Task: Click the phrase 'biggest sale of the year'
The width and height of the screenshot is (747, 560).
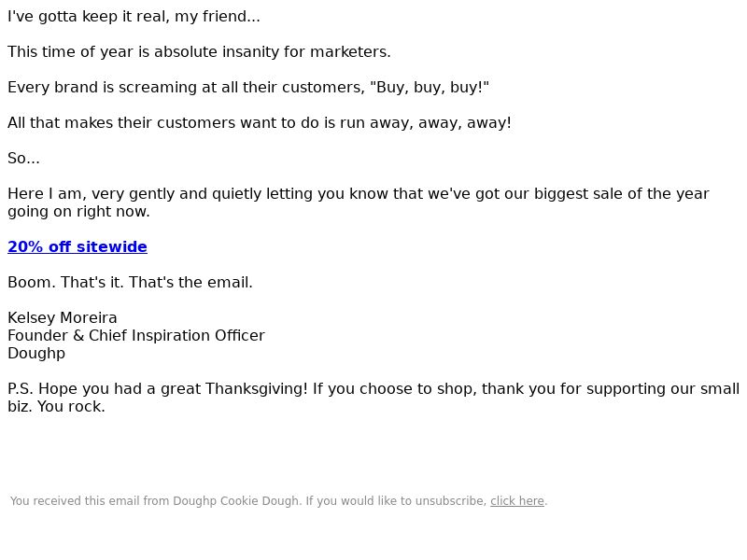Action: 621,194
